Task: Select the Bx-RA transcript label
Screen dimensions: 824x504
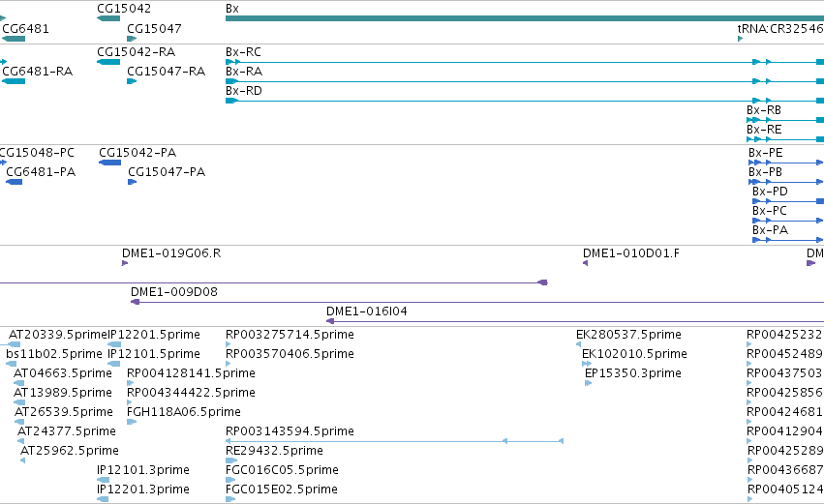Action: [x=244, y=72]
